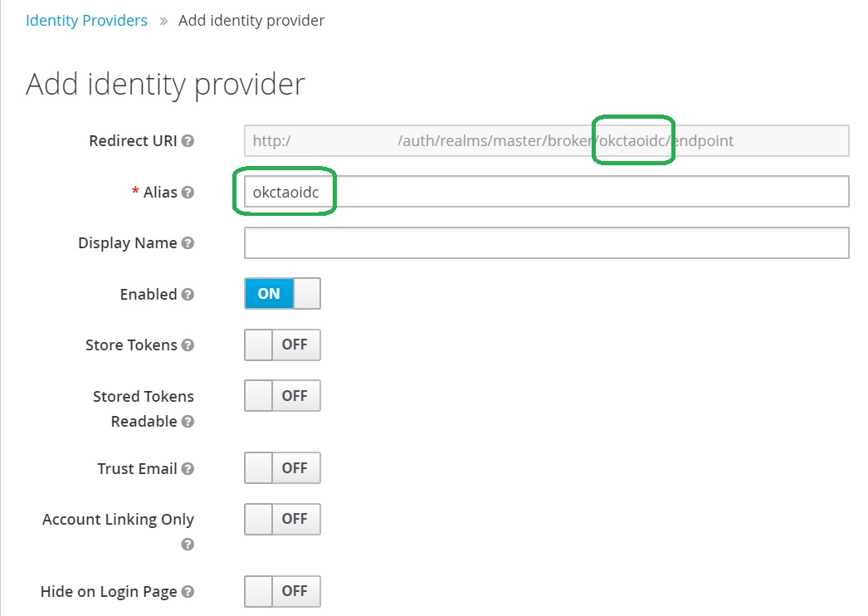Click Hide on Login Page help icon
Viewport: 868px width, 616px height.
188,592
